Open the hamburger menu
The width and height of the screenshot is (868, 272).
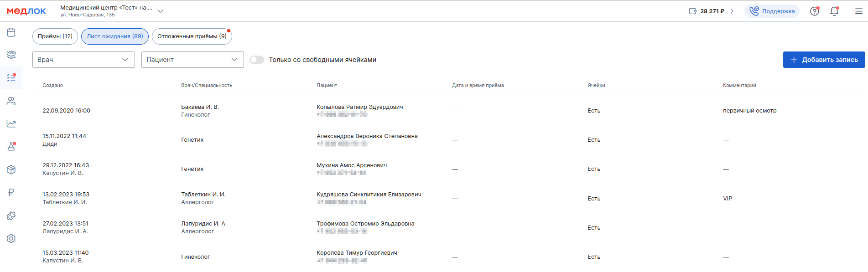tap(859, 11)
